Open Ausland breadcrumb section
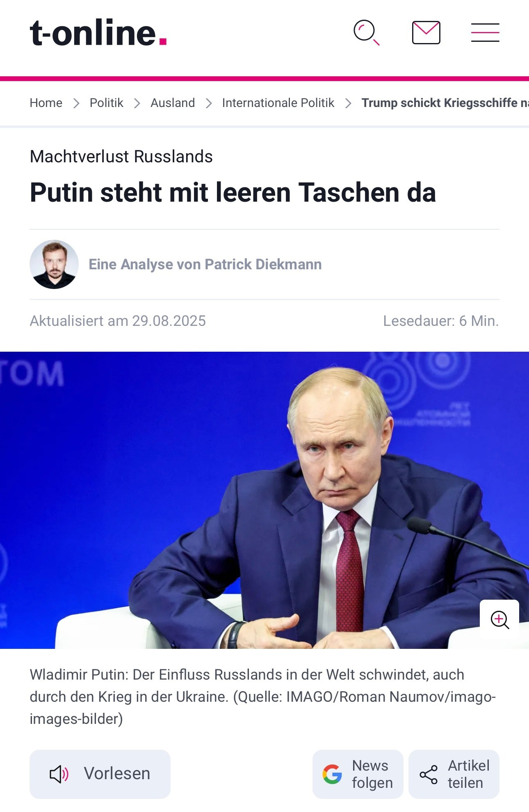The width and height of the screenshot is (529, 812). [x=173, y=103]
